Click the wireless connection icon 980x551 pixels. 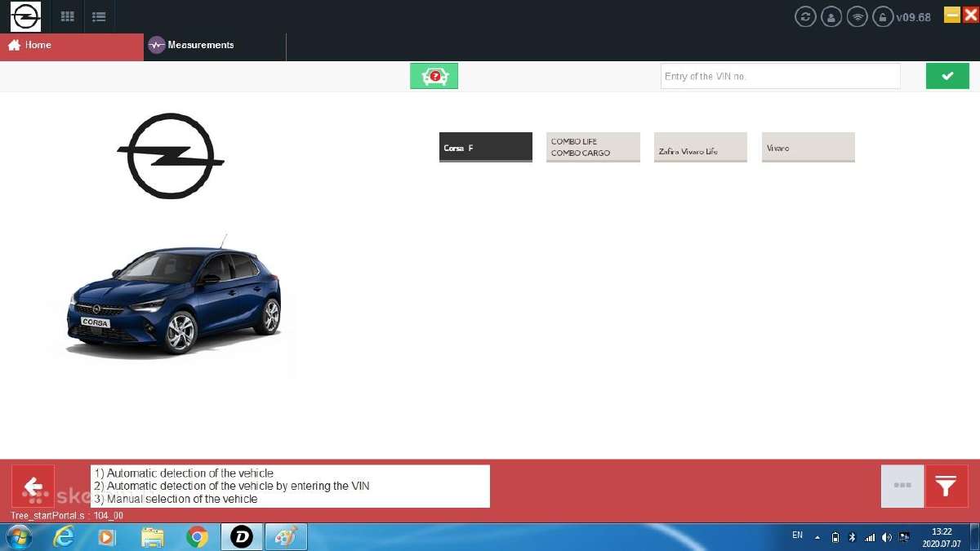click(857, 16)
